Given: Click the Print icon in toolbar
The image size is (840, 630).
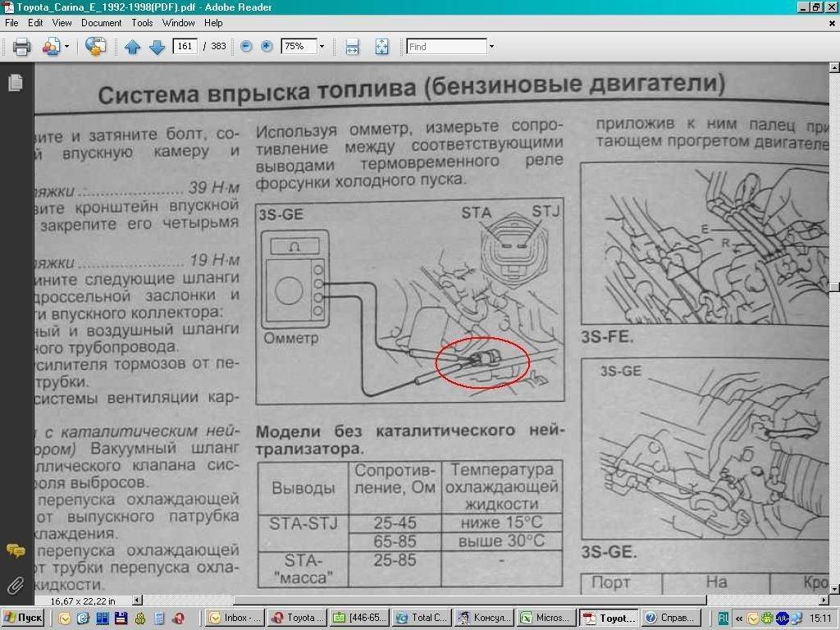Looking at the screenshot, I should (21, 47).
